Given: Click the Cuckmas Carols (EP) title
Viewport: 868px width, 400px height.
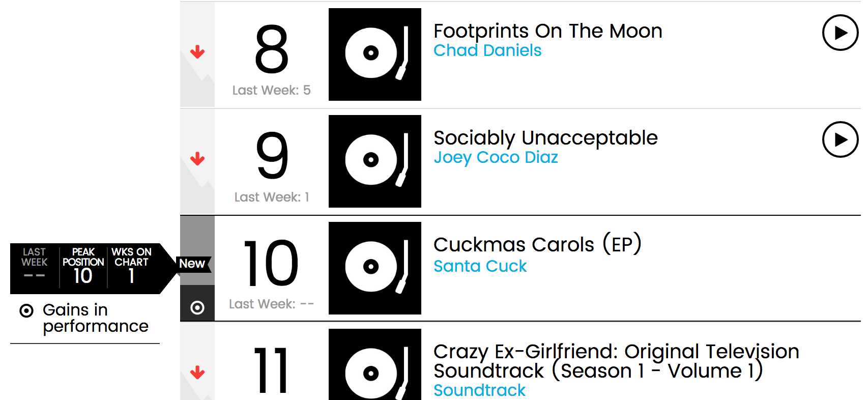Looking at the screenshot, I should (x=537, y=244).
